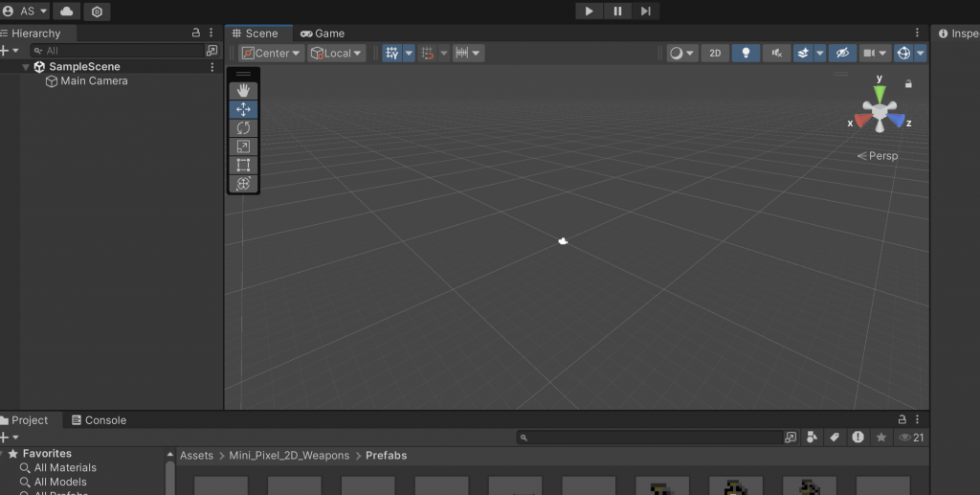Switch to the Game tab
Viewport: 980px width, 495px height.
click(323, 34)
